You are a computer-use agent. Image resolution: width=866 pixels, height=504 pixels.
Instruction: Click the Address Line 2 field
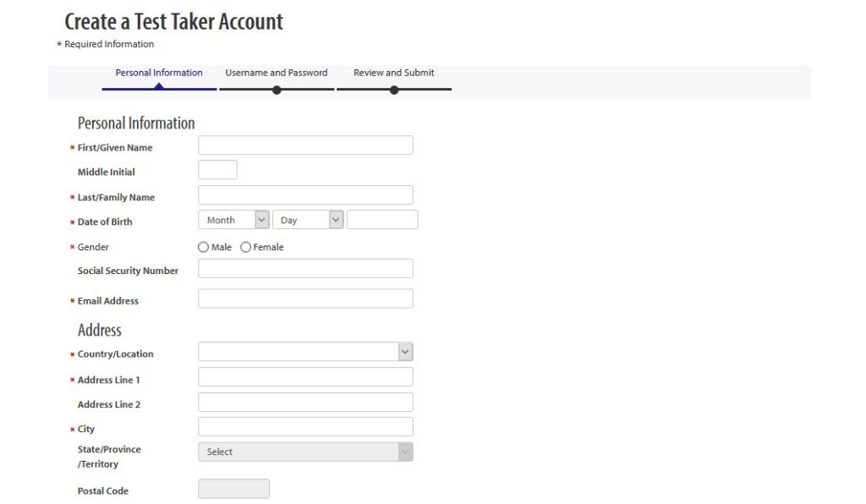(305, 403)
